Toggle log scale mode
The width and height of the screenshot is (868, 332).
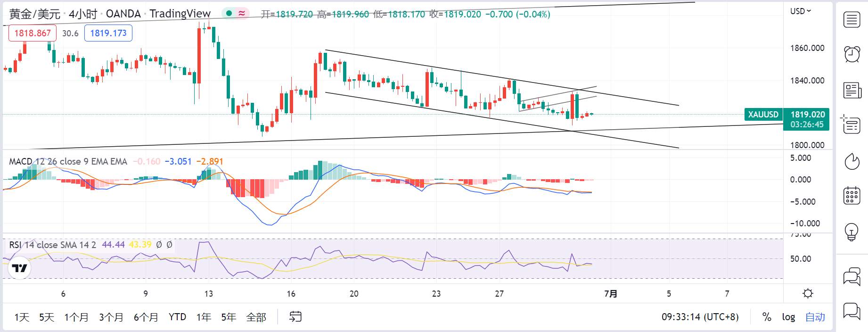788,317
